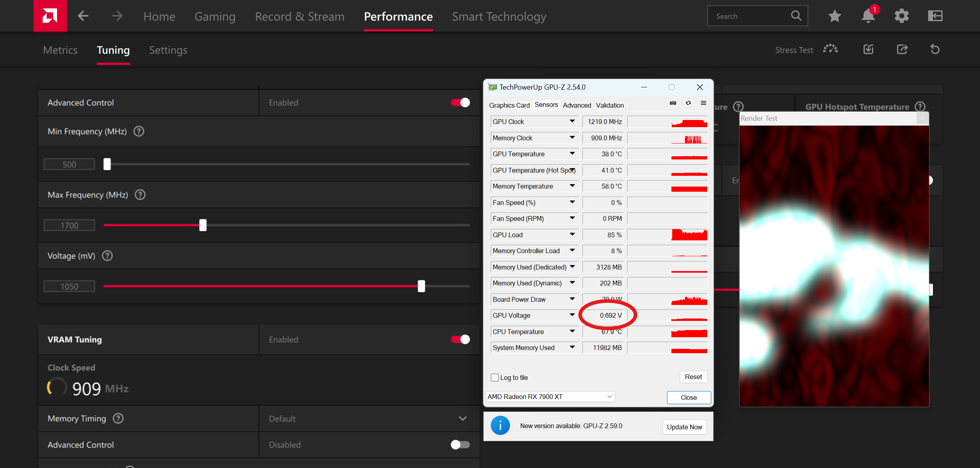Switch to GPU-Z Graphics Card tab

(509, 105)
